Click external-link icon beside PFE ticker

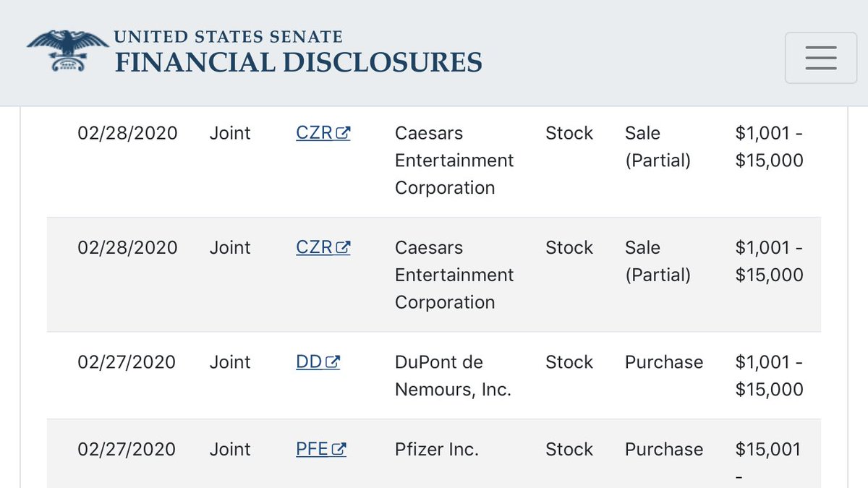coord(339,450)
